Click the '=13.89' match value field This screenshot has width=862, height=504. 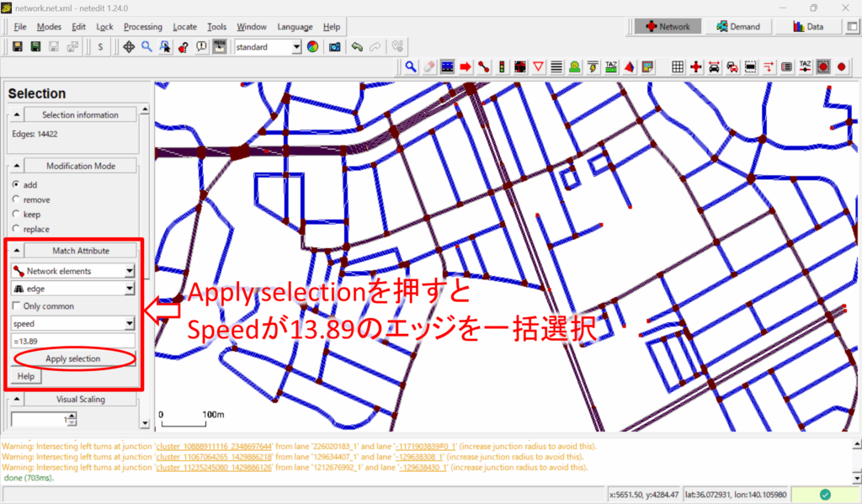[72, 341]
